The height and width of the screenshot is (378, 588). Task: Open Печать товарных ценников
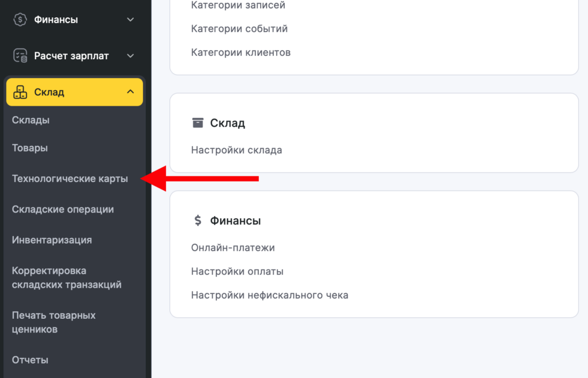click(x=53, y=322)
